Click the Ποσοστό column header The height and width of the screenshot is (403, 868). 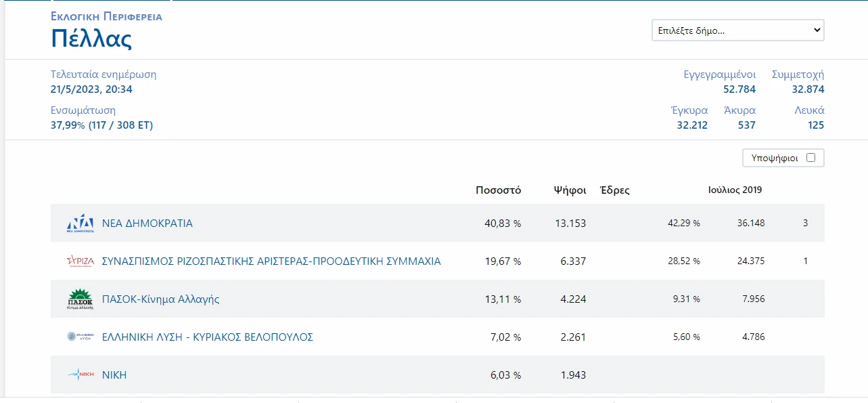coord(498,190)
